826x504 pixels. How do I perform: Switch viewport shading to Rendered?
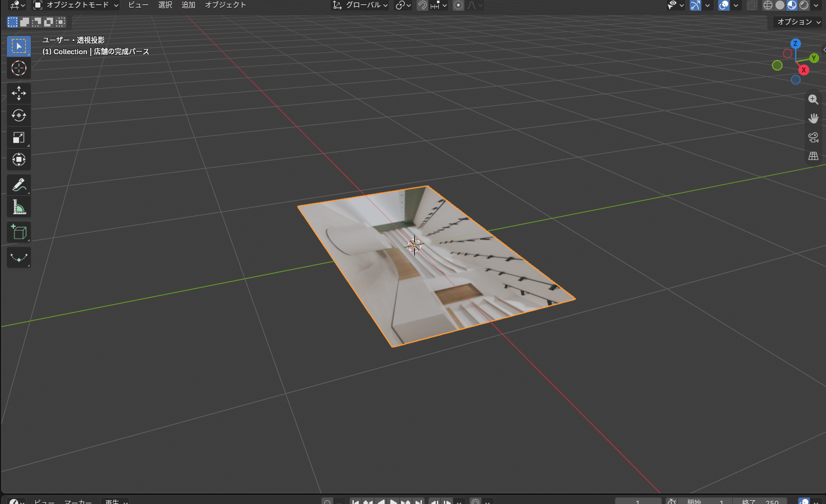(x=804, y=5)
